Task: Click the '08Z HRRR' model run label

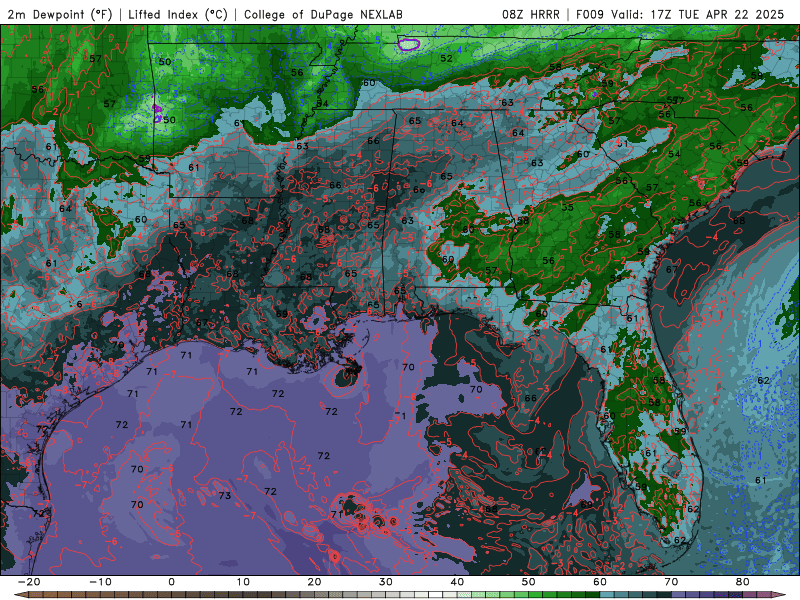Action: point(531,14)
